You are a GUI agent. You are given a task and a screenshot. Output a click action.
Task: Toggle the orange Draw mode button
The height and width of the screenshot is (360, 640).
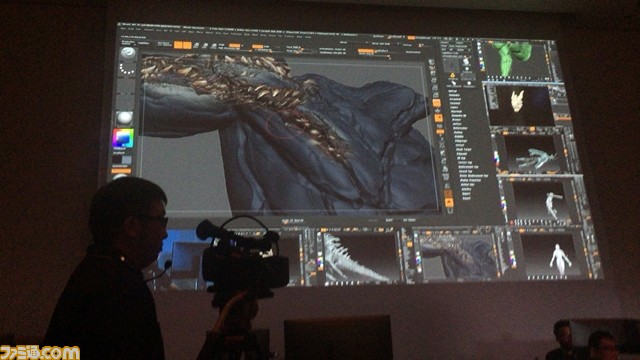(x=187, y=45)
